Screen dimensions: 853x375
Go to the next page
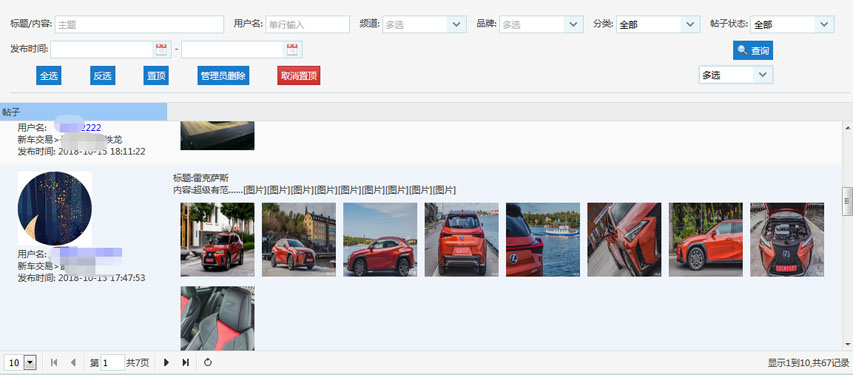pyautogui.click(x=166, y=362)
